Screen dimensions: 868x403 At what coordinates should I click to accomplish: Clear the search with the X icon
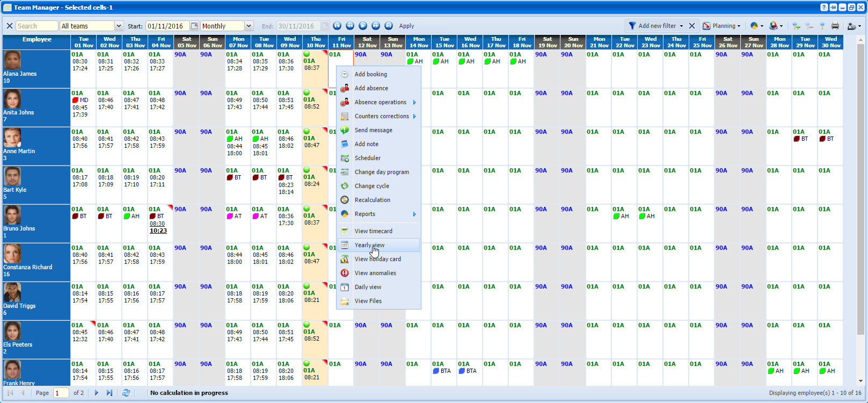9,26
